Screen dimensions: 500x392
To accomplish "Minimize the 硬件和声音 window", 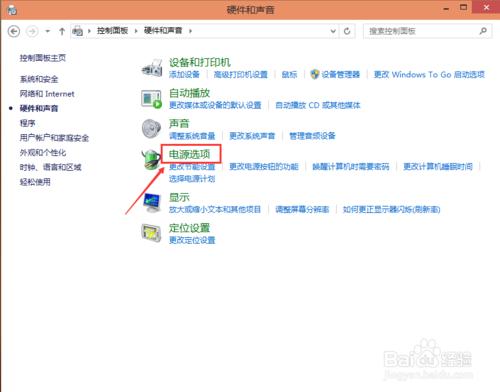I will [446, 9].
